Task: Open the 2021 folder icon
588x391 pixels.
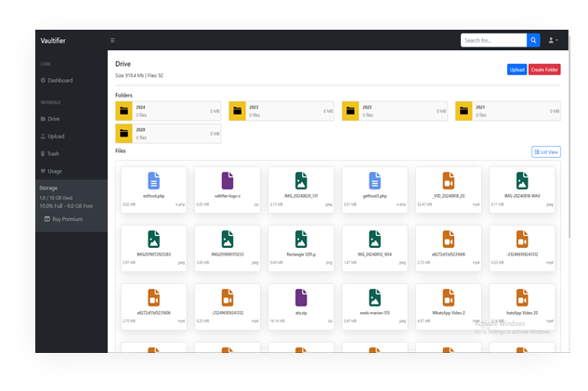Action: (x=464, y=111)
